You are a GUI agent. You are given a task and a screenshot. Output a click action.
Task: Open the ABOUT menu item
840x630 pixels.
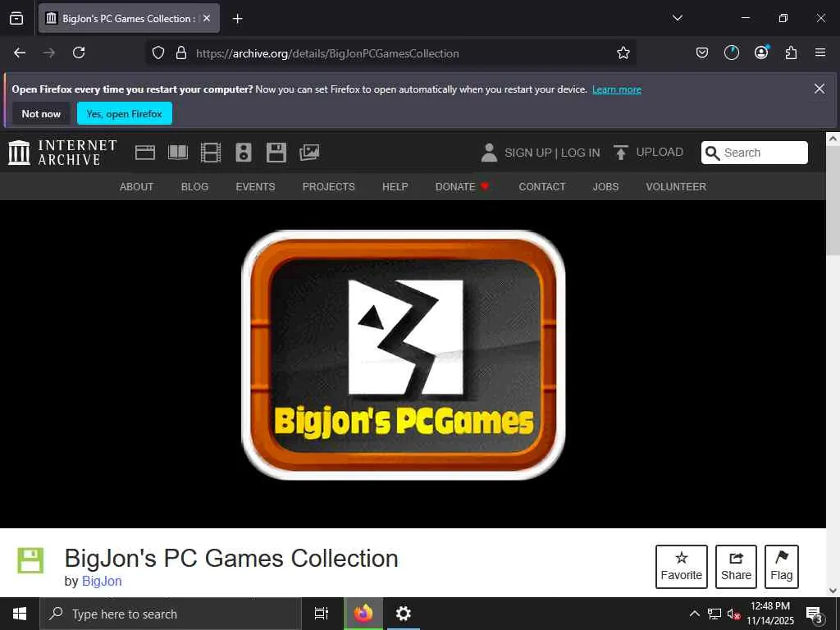click(137, 186)
